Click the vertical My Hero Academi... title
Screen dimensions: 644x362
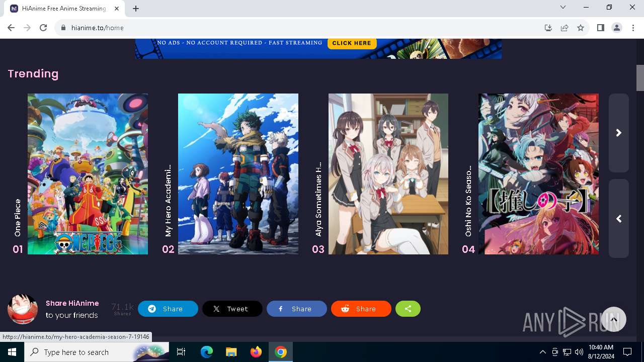tap(168, 200)
